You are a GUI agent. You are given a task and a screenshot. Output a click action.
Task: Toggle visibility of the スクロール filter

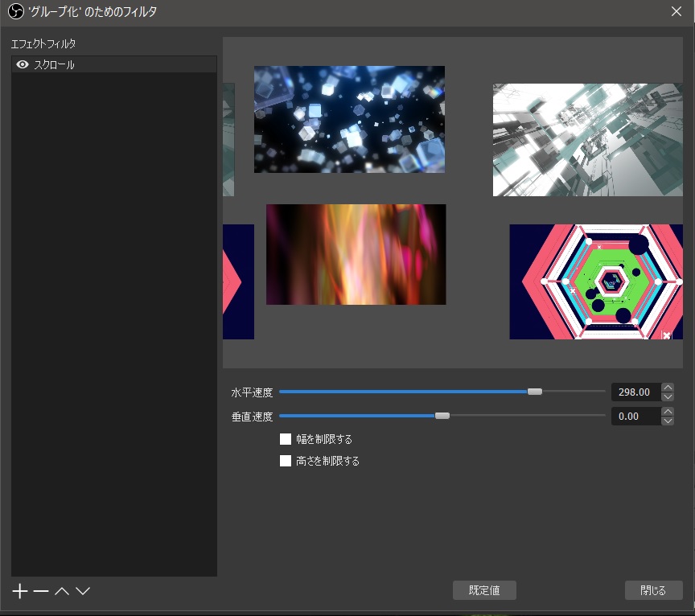22,64
